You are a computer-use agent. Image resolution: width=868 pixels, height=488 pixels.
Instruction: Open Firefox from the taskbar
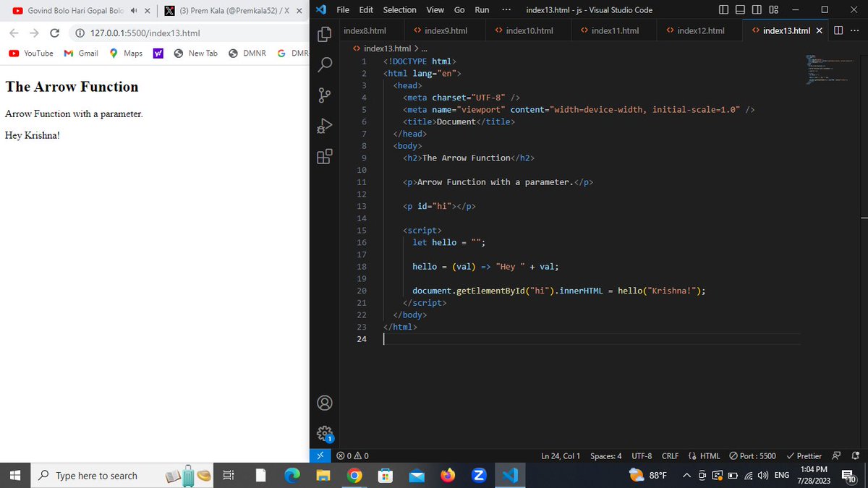pos(448,475)
